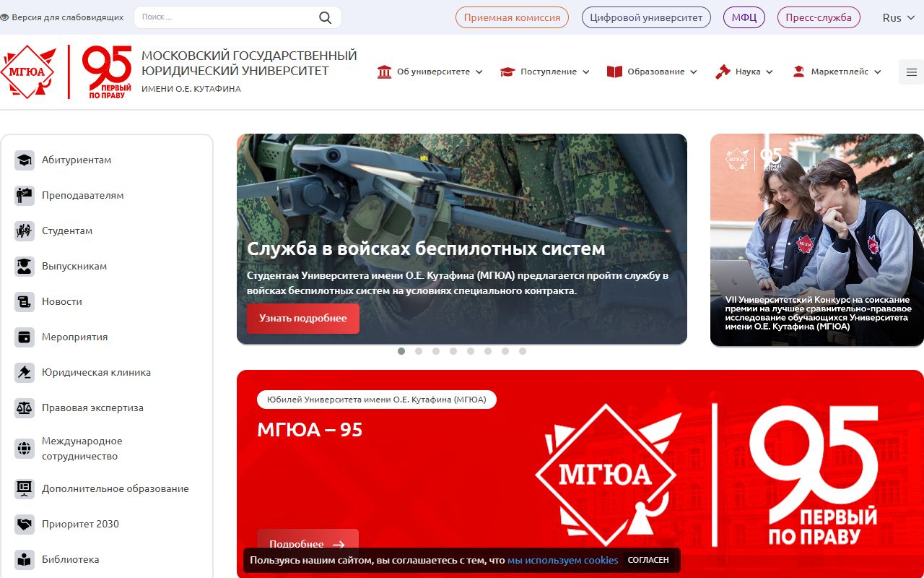The width and height of the screenshot is (924, 578).
Task: Expand the Поступление dropdown menu
Action: pyautogui.click(x=545, y=72)
